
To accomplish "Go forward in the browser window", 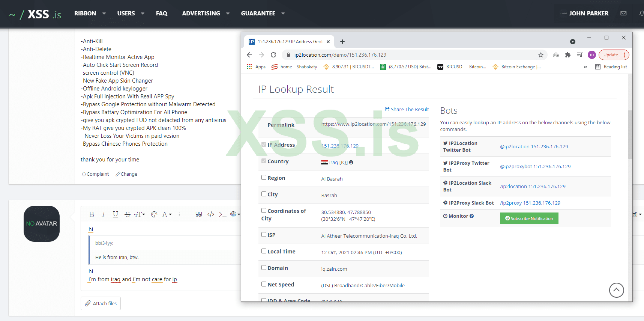I will click(261, 55).
